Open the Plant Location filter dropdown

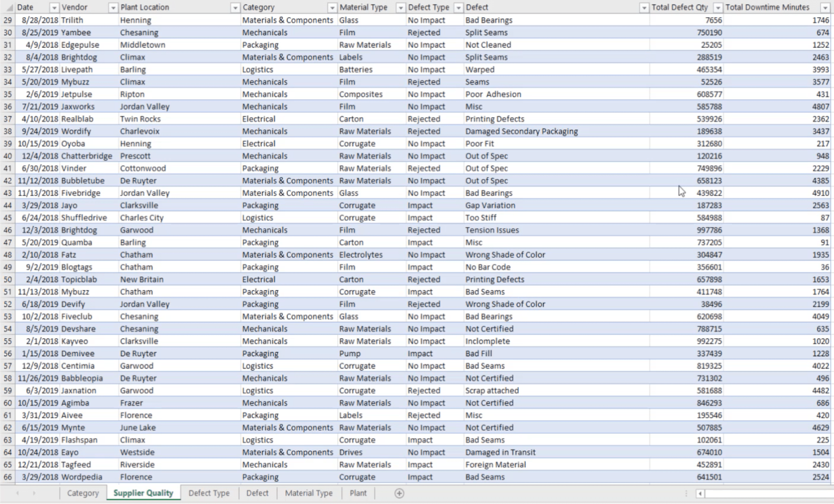tap(235, 7)
